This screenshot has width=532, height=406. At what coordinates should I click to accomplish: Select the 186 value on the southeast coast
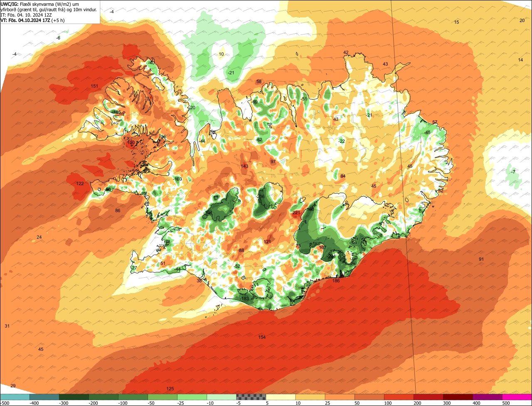point(336,281)
